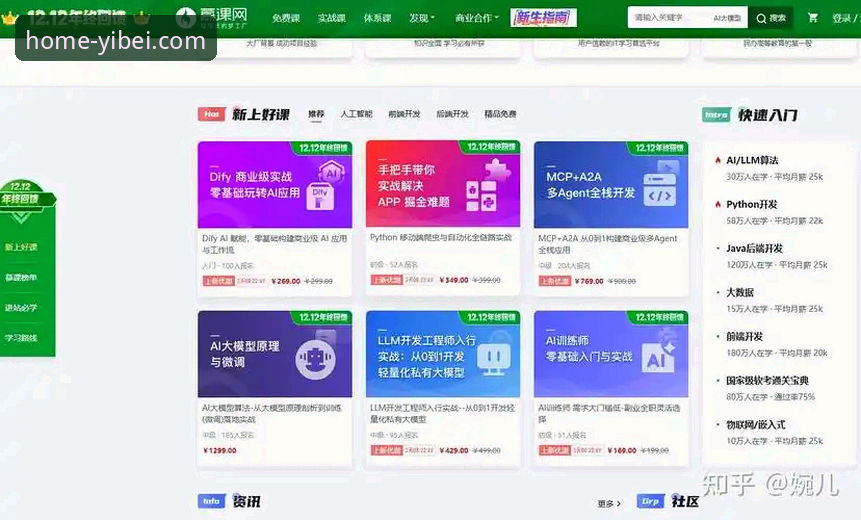Click the search button with magnifier
The width and height of the screenshot is (861, 520).
click(x=771, y=18)
